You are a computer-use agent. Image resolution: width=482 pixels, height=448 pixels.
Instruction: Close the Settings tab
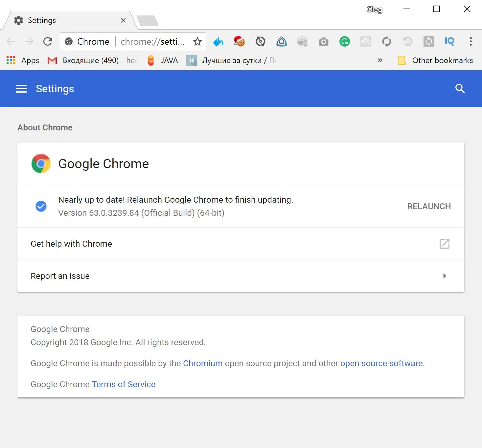123,20
